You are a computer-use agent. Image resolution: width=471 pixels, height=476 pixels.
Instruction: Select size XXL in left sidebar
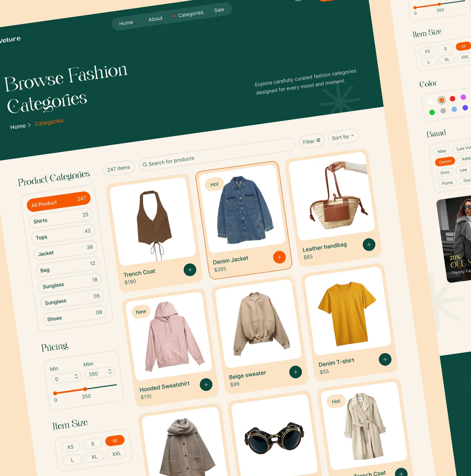pos(117,454)
